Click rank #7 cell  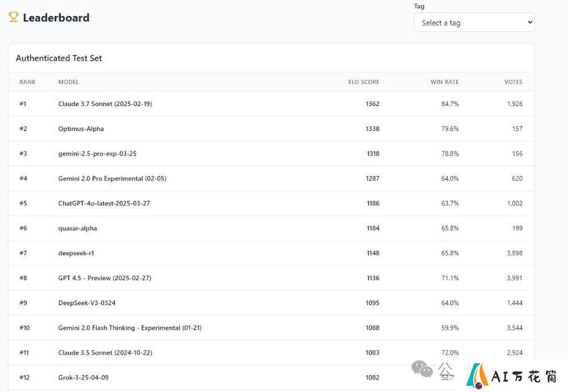tap(23, 253)
